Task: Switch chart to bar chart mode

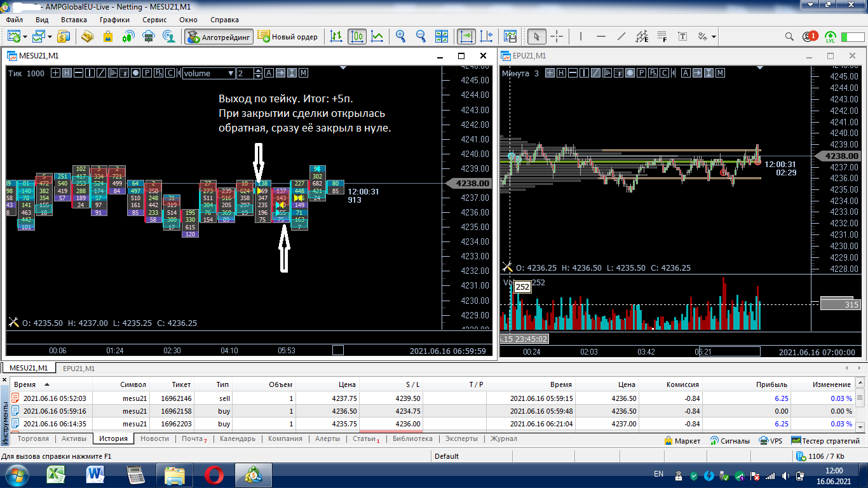Action: pos(337,36)
